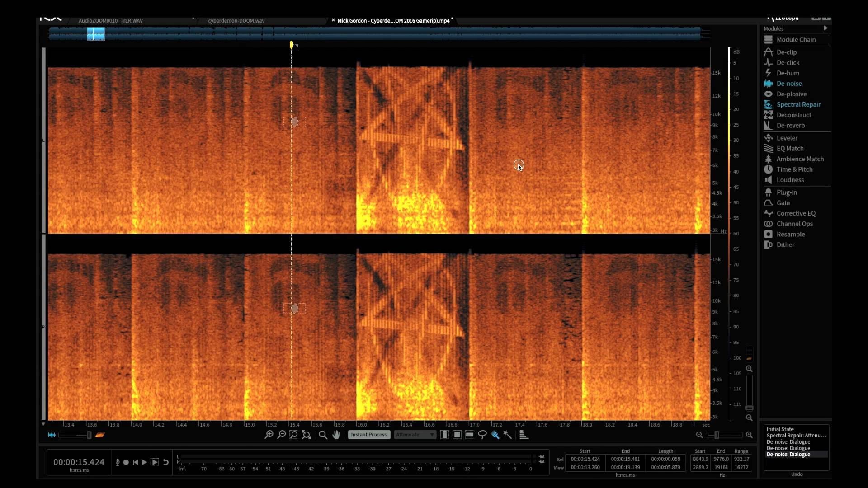Click the playhead marker above the spectrogram
This screenshot has width=868, height=488.
[292, 45]
